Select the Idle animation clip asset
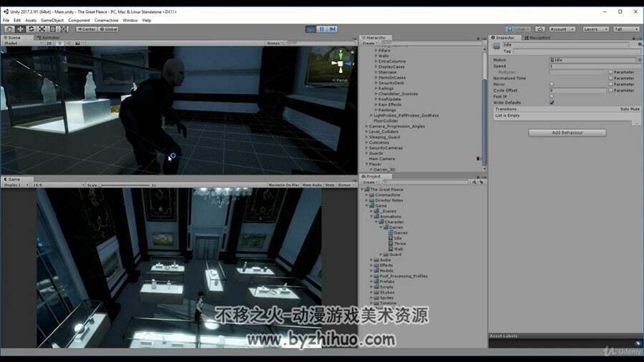The height and width of the screenshot is (362, 644). click(395, 238)
